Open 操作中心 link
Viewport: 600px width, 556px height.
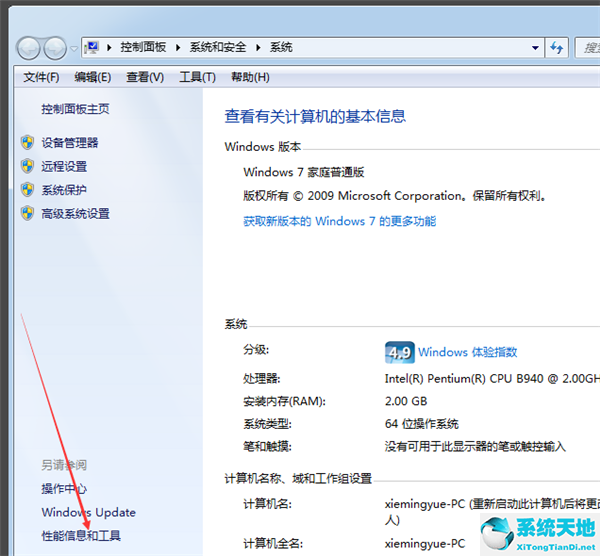64,489
